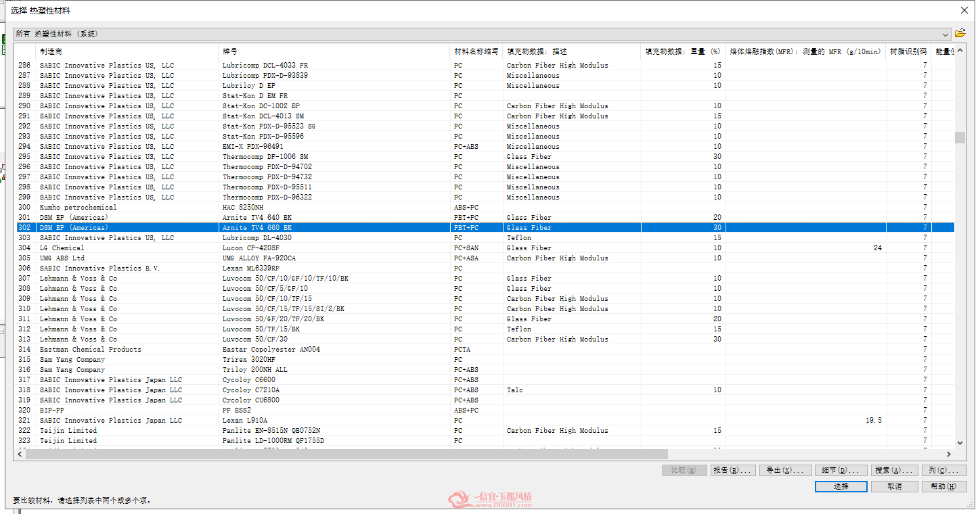
Task: Select the Panlite BN-8515N QB0752N material
Action: 271,430
